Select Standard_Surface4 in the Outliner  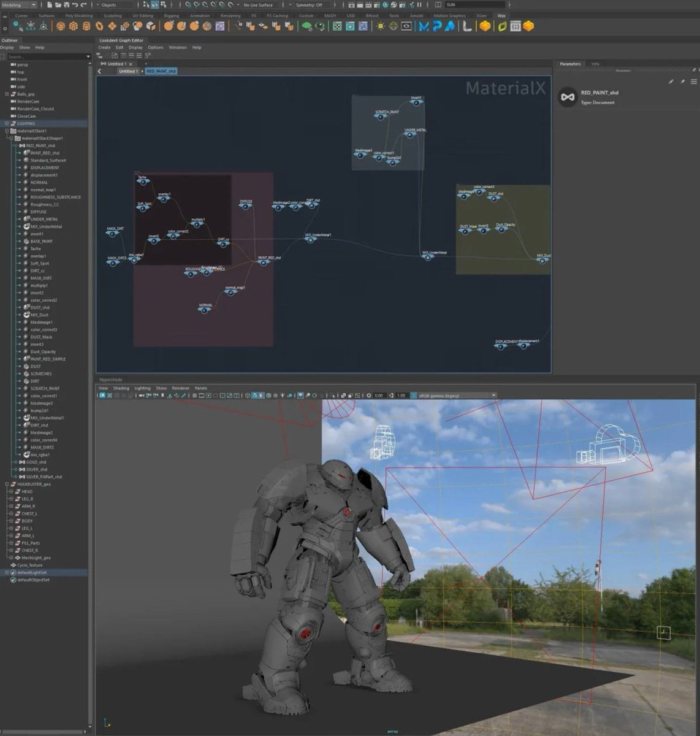click(48, 160)
